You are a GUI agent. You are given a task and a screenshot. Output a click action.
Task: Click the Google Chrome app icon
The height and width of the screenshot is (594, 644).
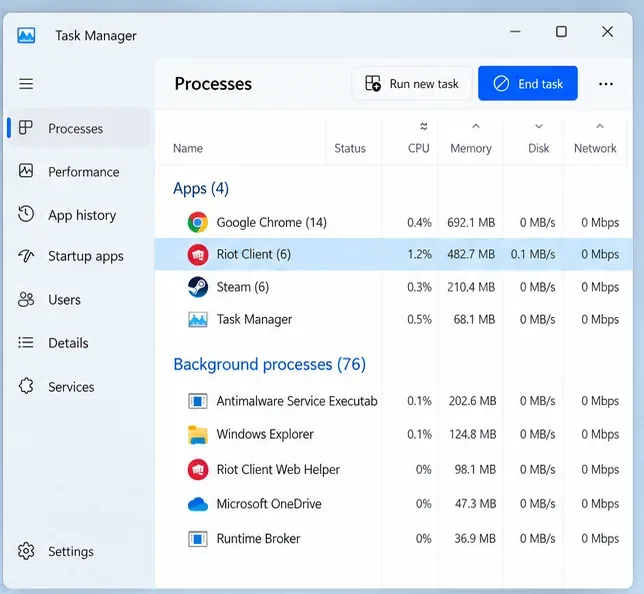coord(198,222)
